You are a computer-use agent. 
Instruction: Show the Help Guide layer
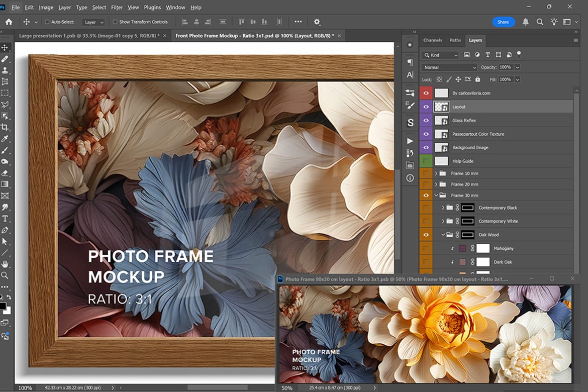pos(426,161)
